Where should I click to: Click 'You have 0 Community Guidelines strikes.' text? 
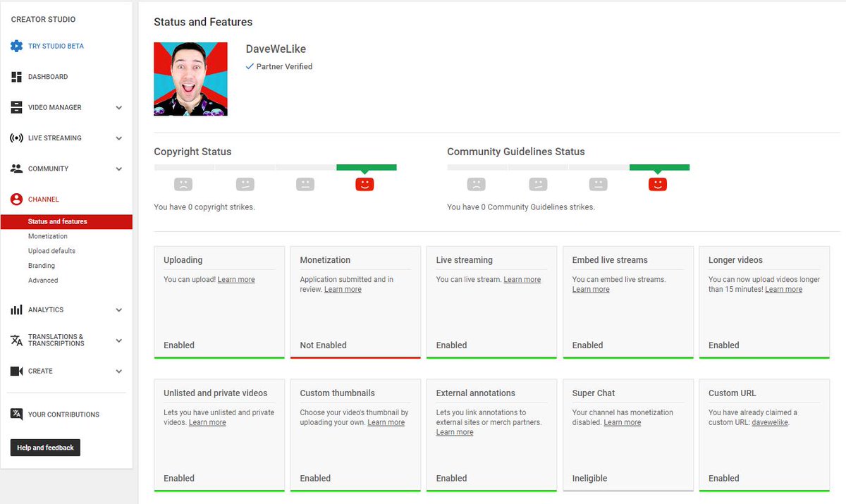coord(521,207)
